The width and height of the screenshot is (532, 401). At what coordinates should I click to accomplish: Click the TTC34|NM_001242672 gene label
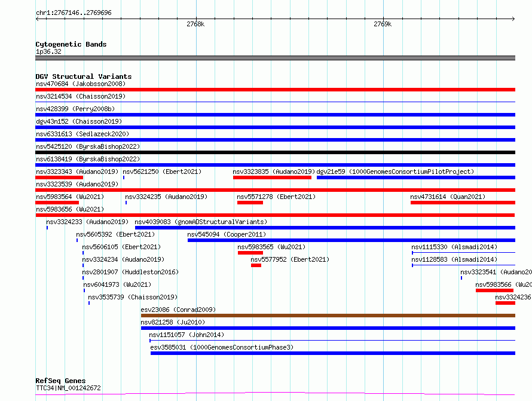[68, 388]
